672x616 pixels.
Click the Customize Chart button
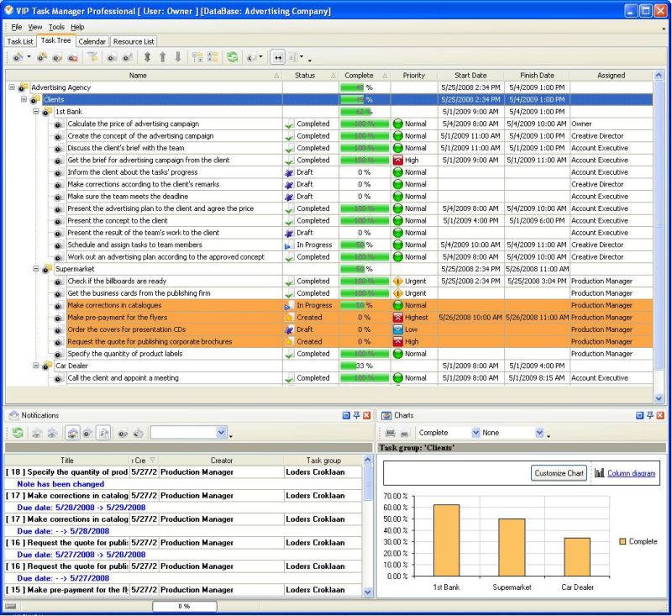(x=559, y=473)
